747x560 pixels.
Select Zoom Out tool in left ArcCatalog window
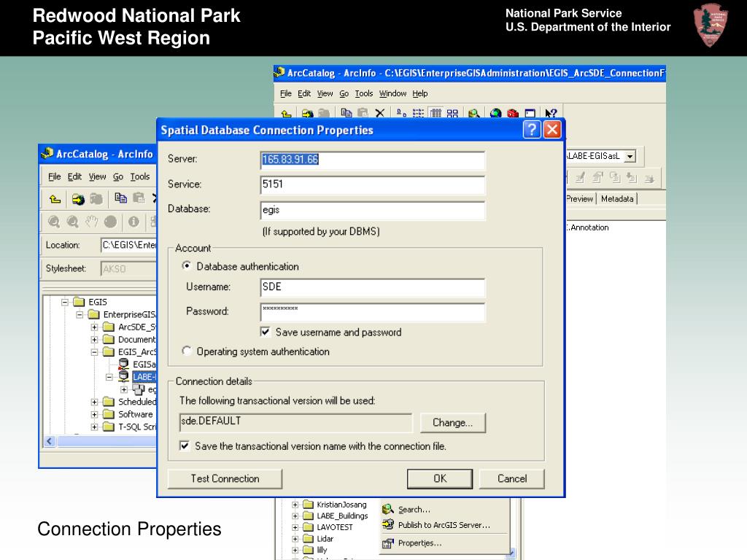tap(72, 222)
